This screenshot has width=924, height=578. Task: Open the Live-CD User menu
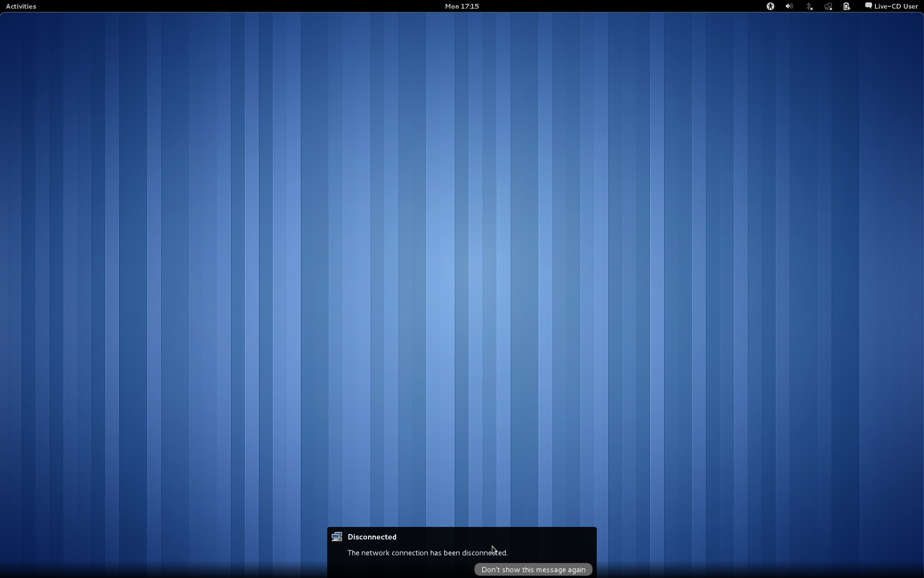[891, 6]
